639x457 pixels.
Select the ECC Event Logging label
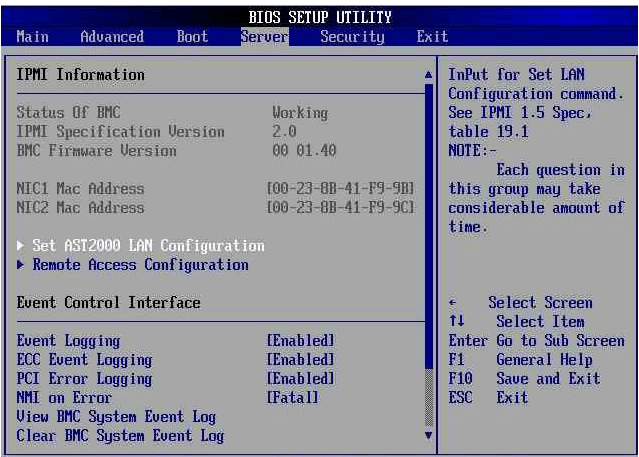(x=84, y=360)
